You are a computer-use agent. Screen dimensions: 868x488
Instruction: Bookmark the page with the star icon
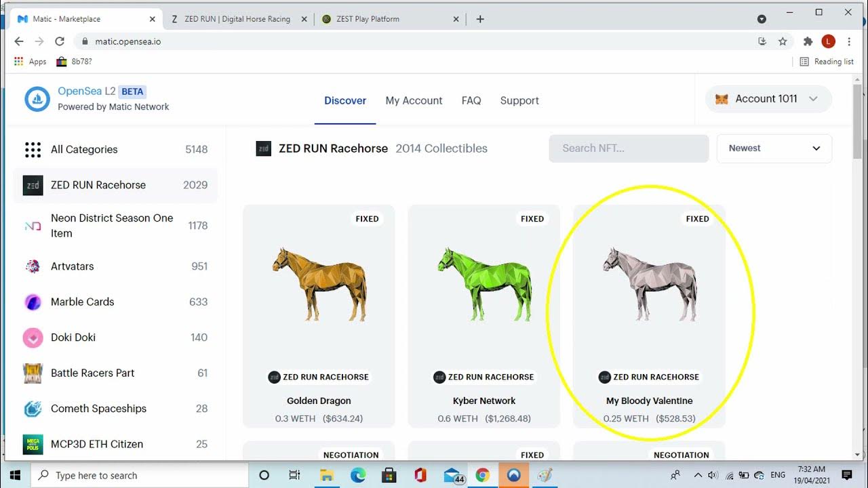[783, 41]
